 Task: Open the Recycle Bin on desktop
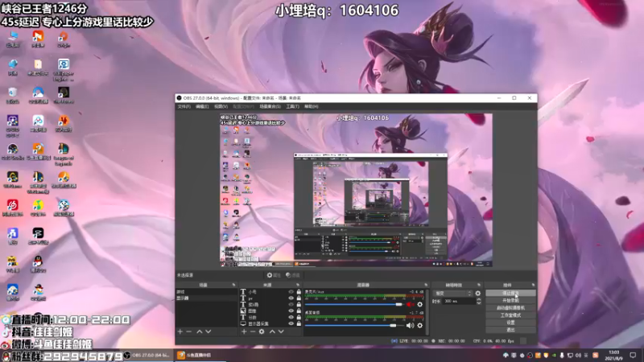(x=13, y=95)
